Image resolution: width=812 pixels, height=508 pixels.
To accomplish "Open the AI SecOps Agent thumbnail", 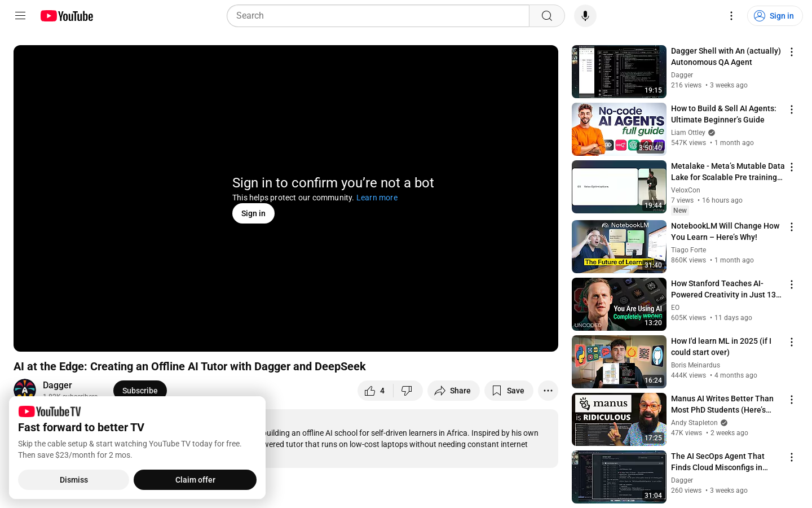I will click(x=619, y=477).
